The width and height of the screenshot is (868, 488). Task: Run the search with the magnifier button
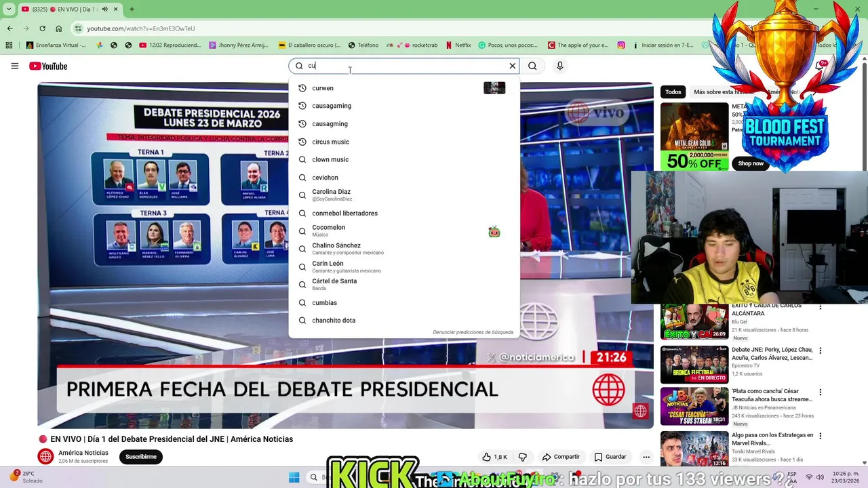[532, 66]
